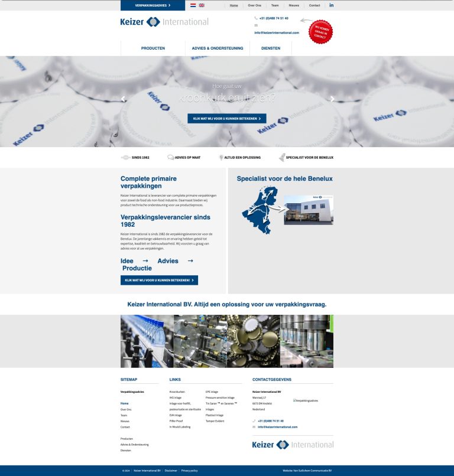This screenshot has height=476, width=454.
Task: Open Contact in the top menu
Action: coord(314,5)
